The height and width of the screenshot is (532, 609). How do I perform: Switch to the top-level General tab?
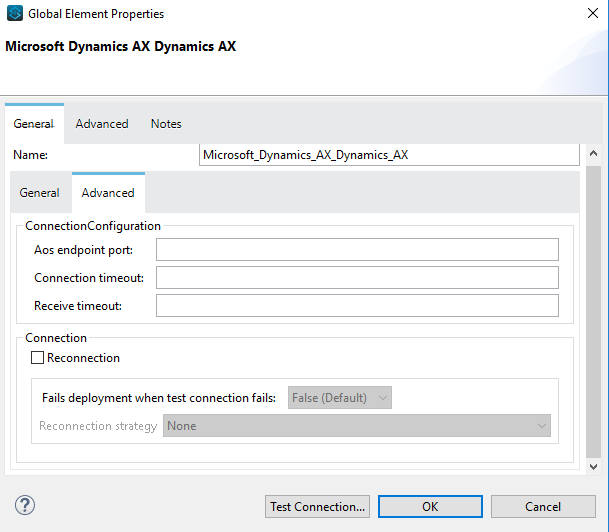[x=33, y=124]
